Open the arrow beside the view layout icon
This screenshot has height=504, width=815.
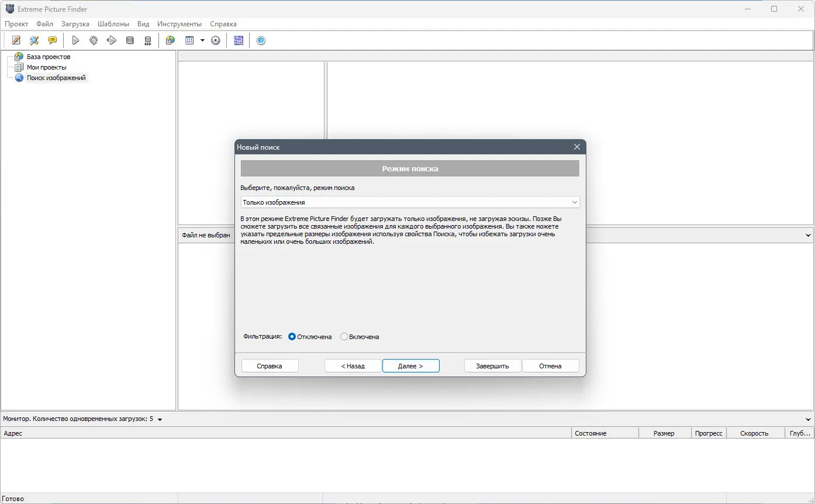coord(202,40)
